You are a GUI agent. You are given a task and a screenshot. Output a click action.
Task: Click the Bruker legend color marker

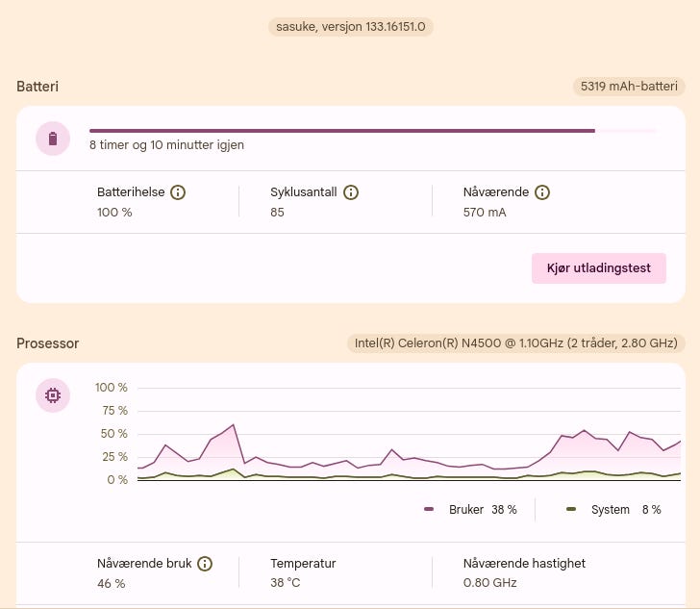429,509
